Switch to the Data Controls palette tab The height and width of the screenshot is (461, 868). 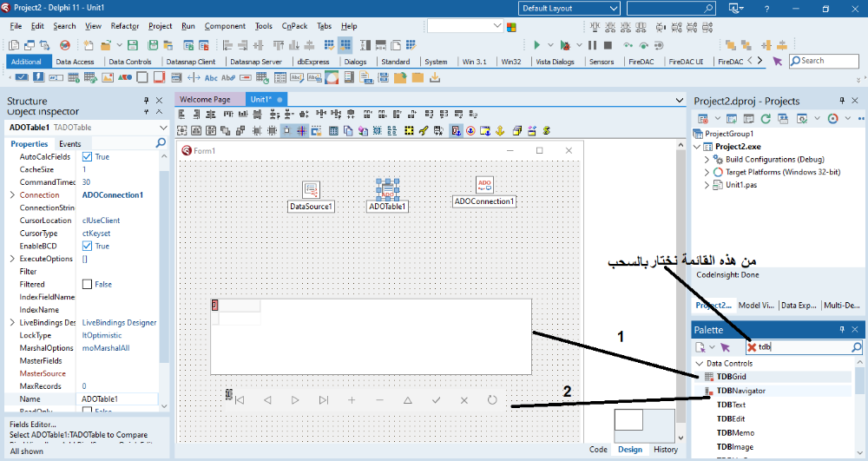[x=130, y=62]
